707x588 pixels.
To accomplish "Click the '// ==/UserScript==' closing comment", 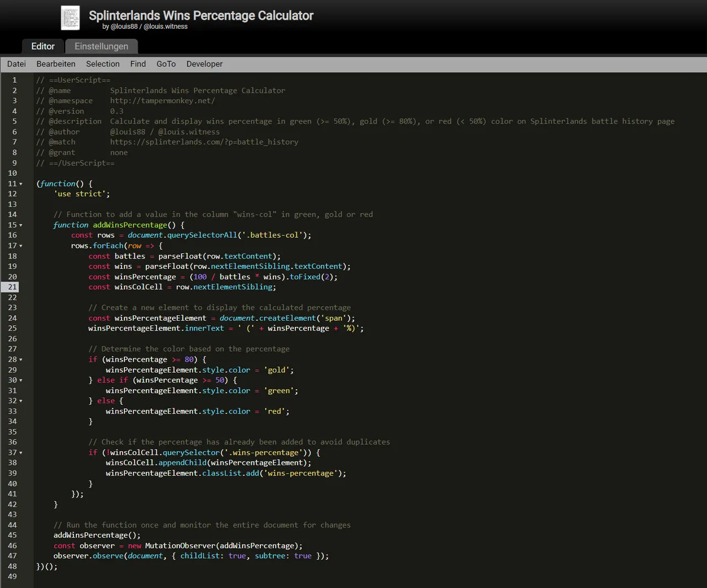I will pos(76,163).
